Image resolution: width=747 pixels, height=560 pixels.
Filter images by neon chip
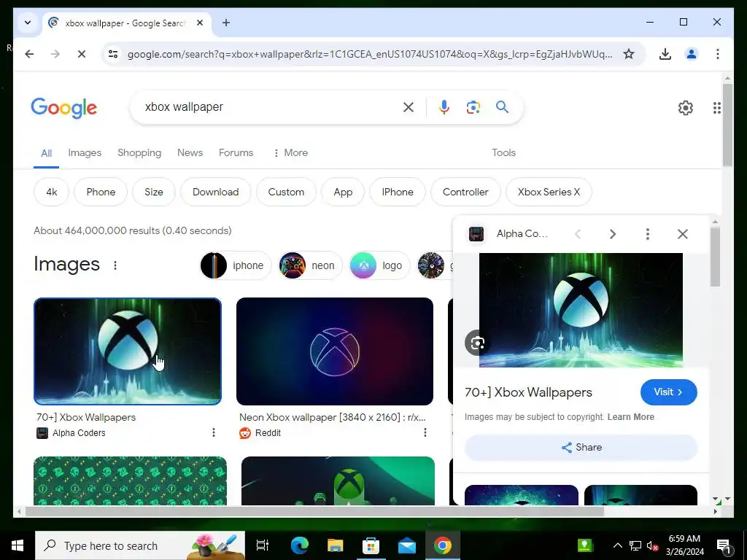310,265
